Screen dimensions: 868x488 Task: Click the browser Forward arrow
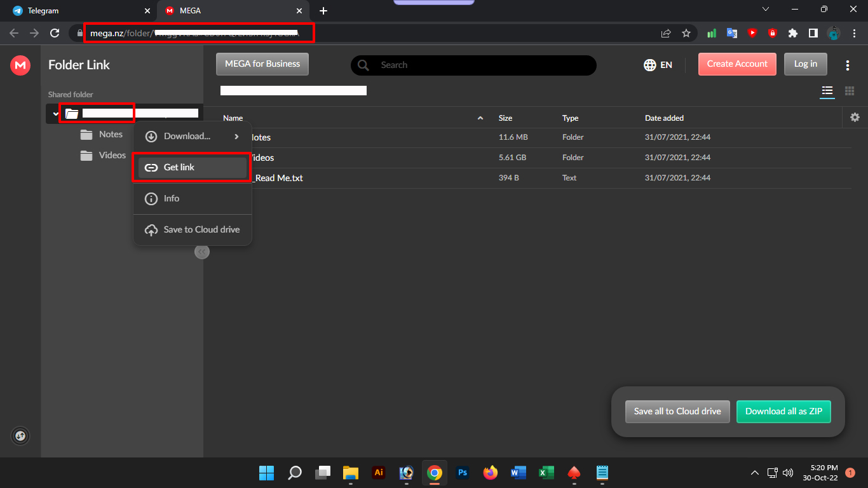[34, 33]
